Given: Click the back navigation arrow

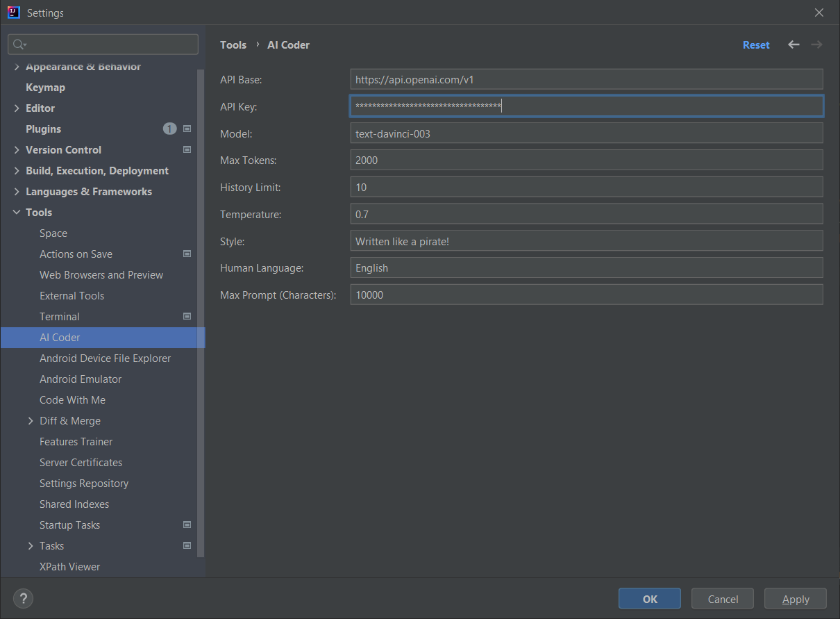Looking at the screenshot, I should pyautogui.click(x=793, y=44).
